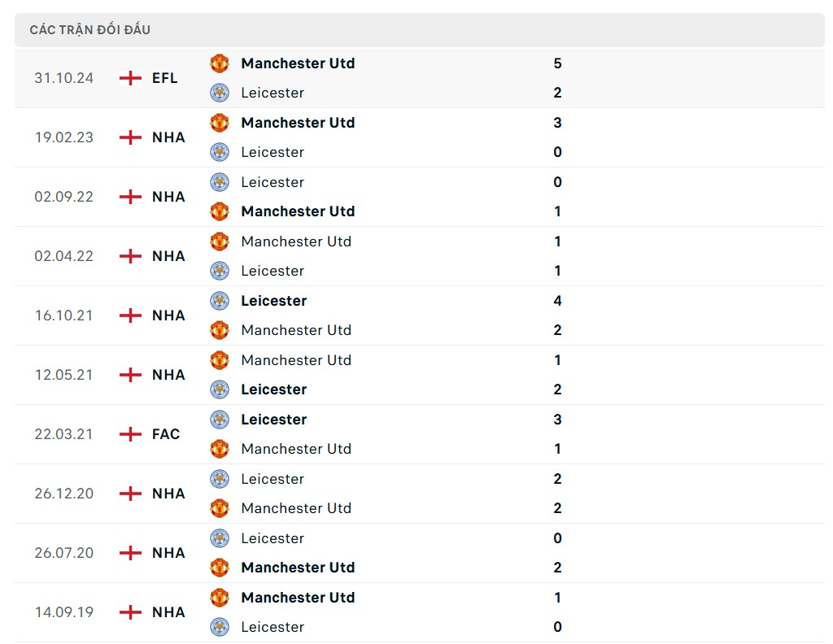
Task: Click Manchester Utd's score of 5 in 31.10.24
Action: pyautogui.click(x=557, y=63)
